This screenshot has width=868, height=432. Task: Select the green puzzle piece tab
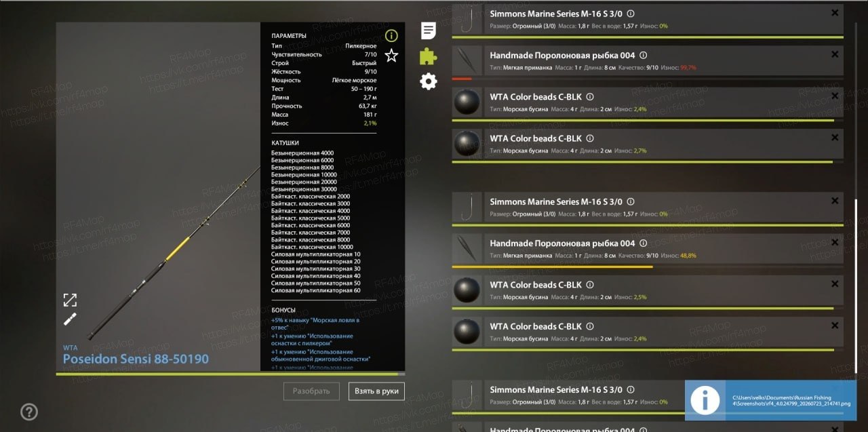pyautogui.click(x=428, y=56)
